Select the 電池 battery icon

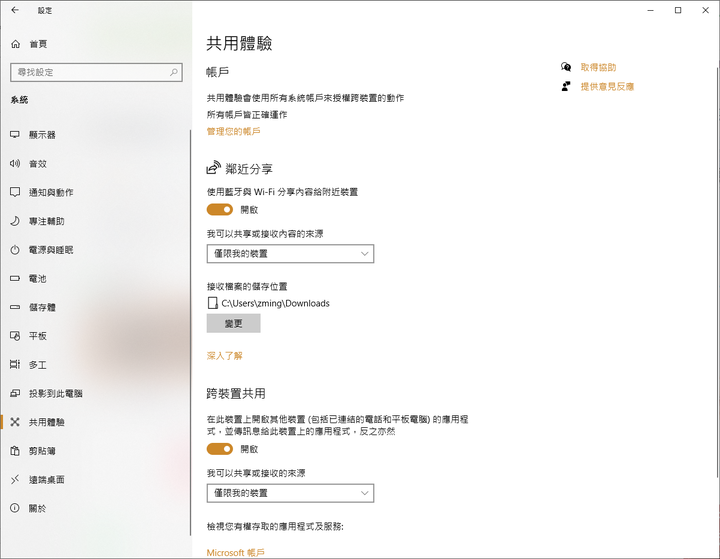pos(15,278)
